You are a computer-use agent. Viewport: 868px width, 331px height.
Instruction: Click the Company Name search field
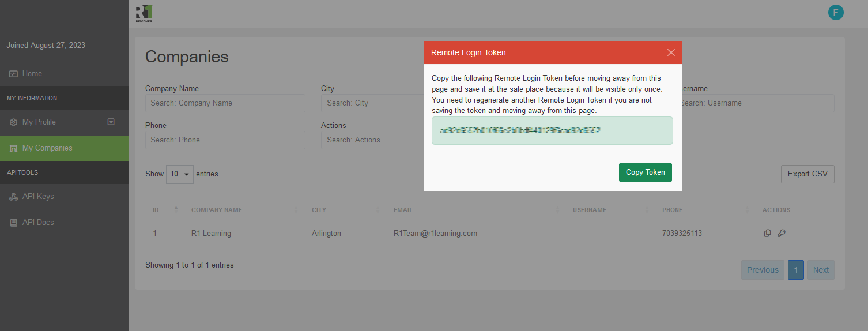coord(225,103)
